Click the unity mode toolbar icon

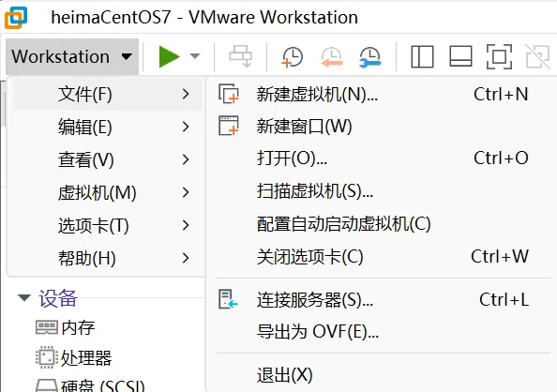[x=538, y=56]
